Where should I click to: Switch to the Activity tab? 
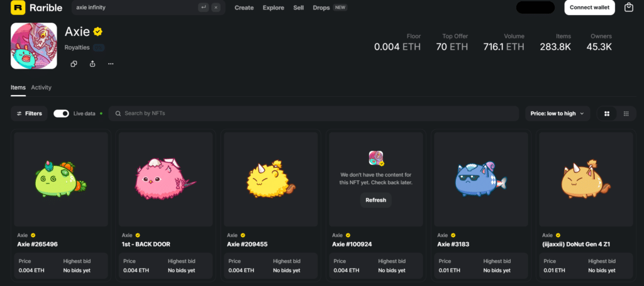coord(41,87)
